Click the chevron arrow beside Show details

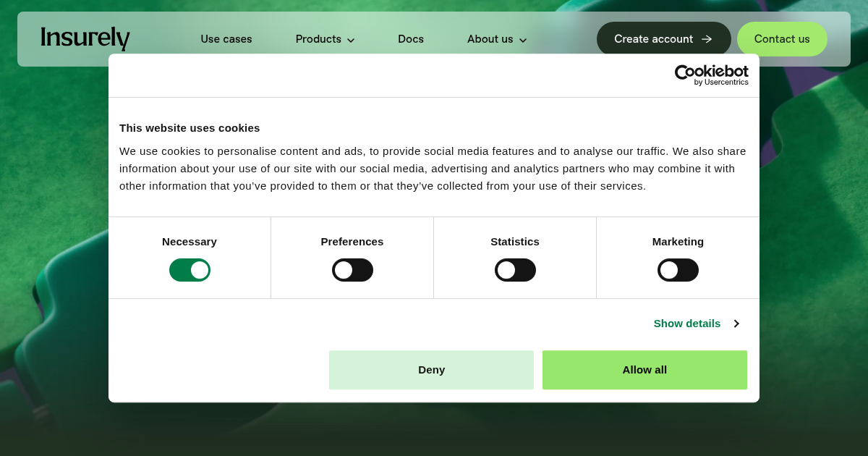[x=736, y=324]
